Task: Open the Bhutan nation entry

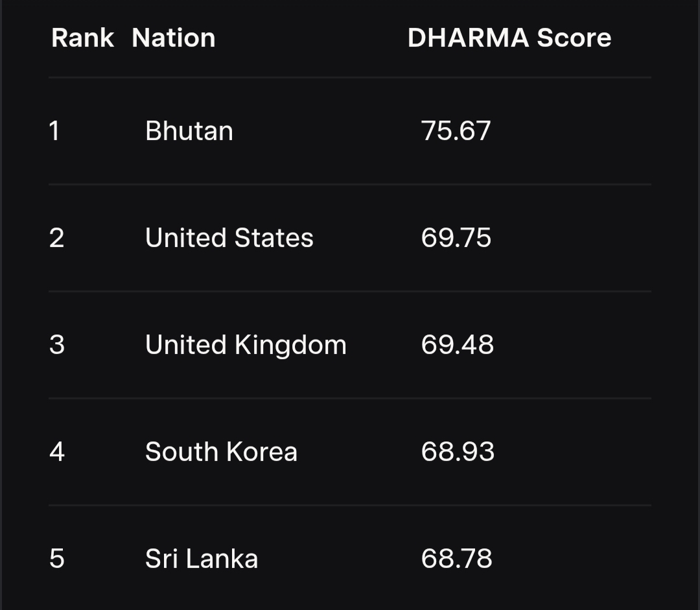Action: pos(189,131)
